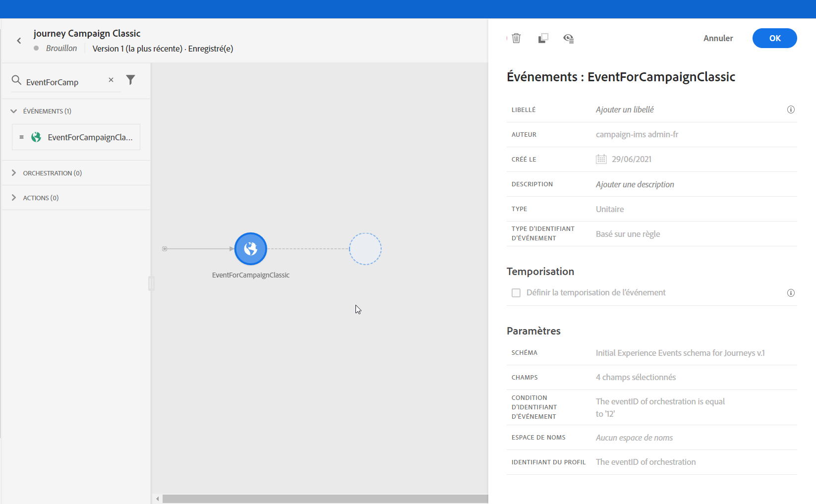
Task: Click the "Brouillon" status label
Action: (61, 48)
